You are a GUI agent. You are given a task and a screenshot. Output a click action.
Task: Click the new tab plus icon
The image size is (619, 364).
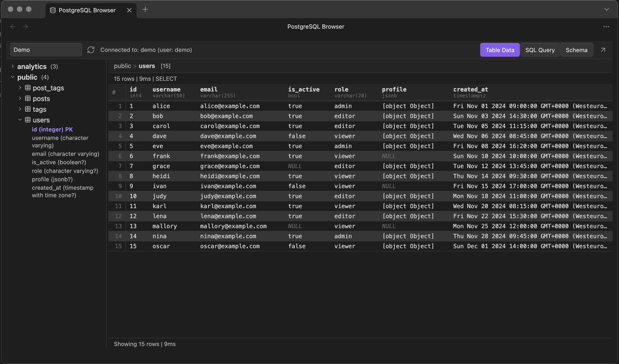[145, 10]
